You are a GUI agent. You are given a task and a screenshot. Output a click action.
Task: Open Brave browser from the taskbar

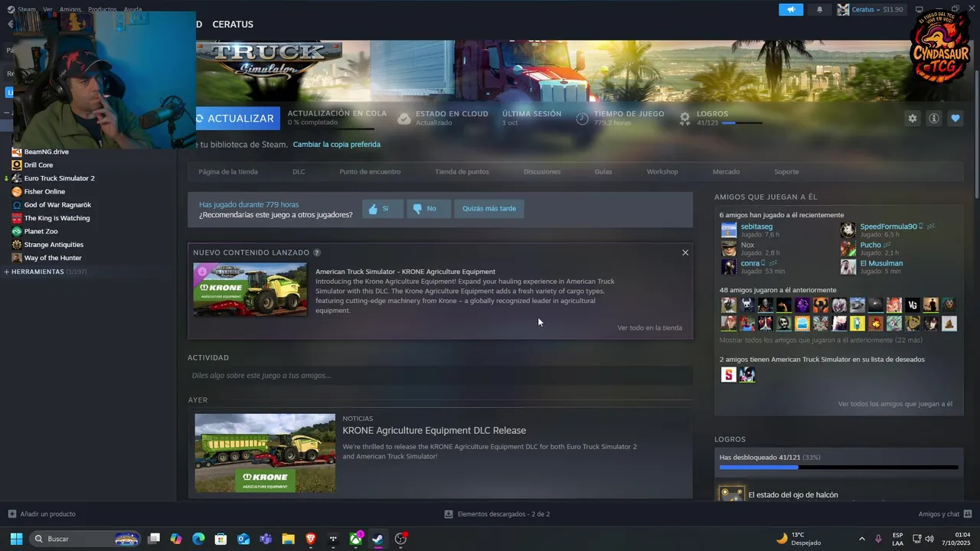311,539
